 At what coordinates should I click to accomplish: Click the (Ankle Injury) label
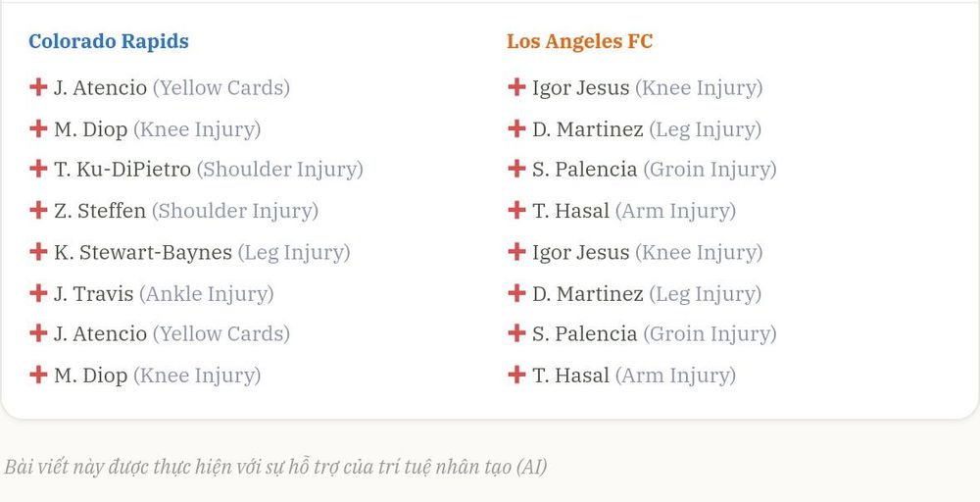click(x=206, y=294)
